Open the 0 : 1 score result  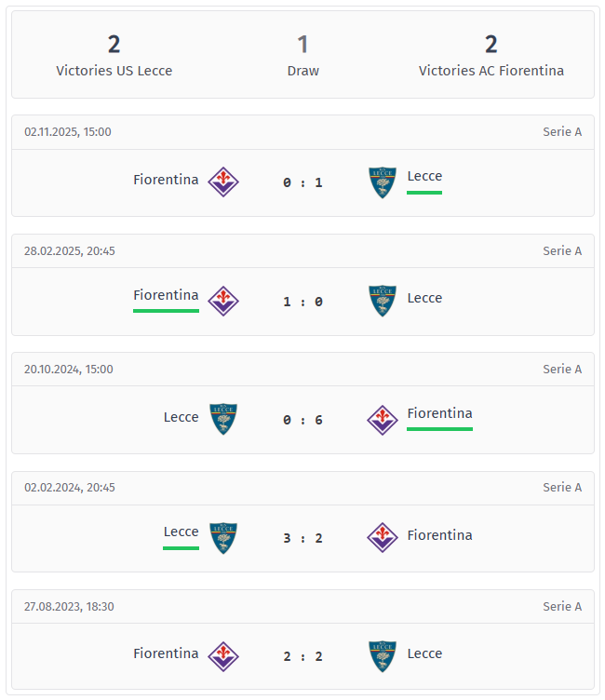click(x=302, y=182)
